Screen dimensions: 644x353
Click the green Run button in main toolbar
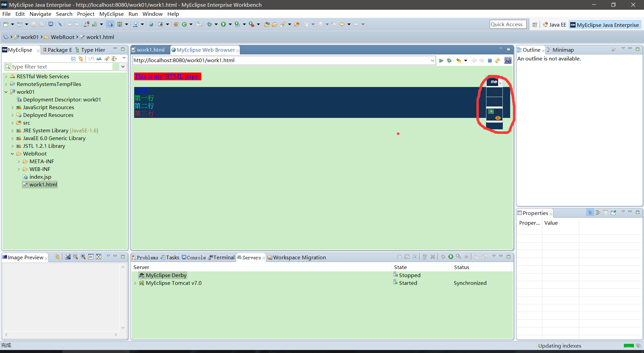[x=223, y=24]
